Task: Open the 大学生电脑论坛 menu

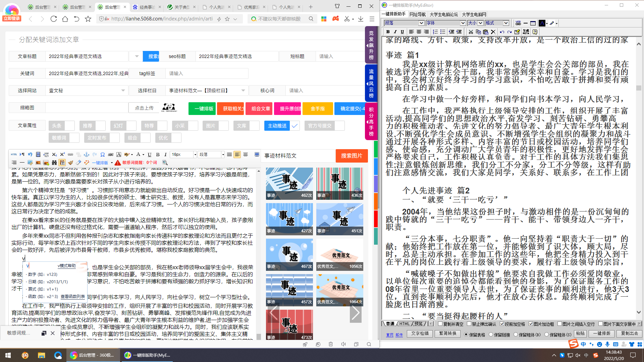Action: pyautogui.click(x=443, y=14)
